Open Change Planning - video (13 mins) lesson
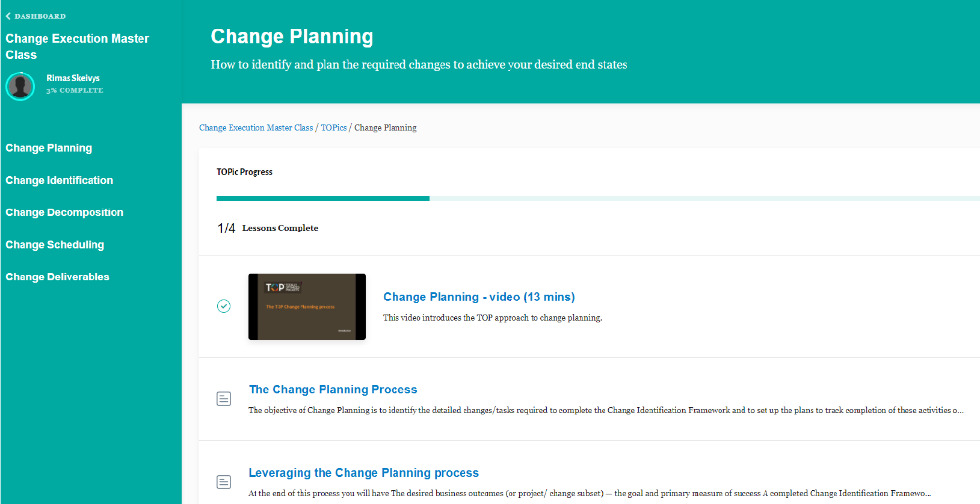The image size is (980, 504). point(479,297)
